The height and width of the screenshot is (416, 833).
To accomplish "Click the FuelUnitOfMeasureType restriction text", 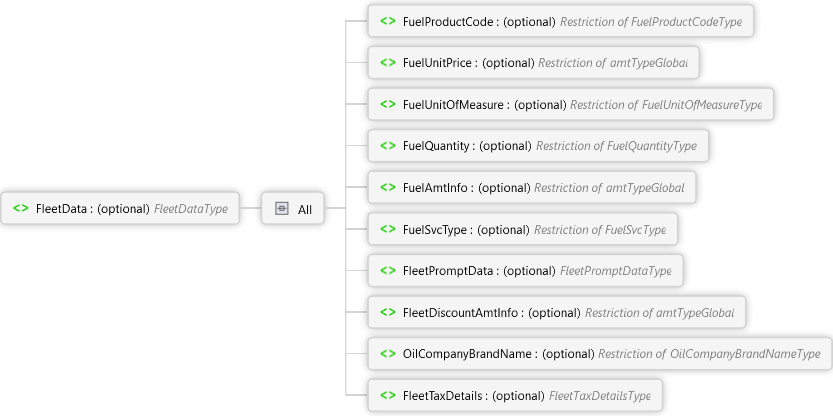I will point(668,104).
